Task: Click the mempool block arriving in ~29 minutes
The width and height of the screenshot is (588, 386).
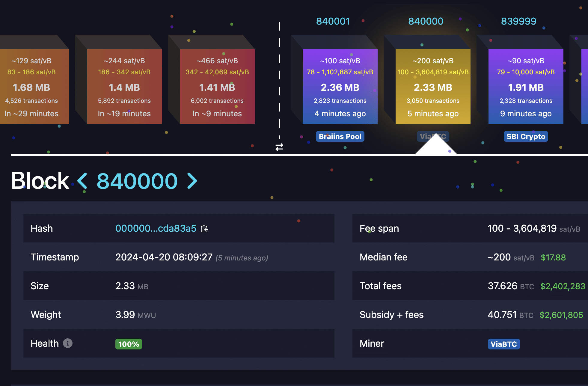Action: [x=31, y=87]
